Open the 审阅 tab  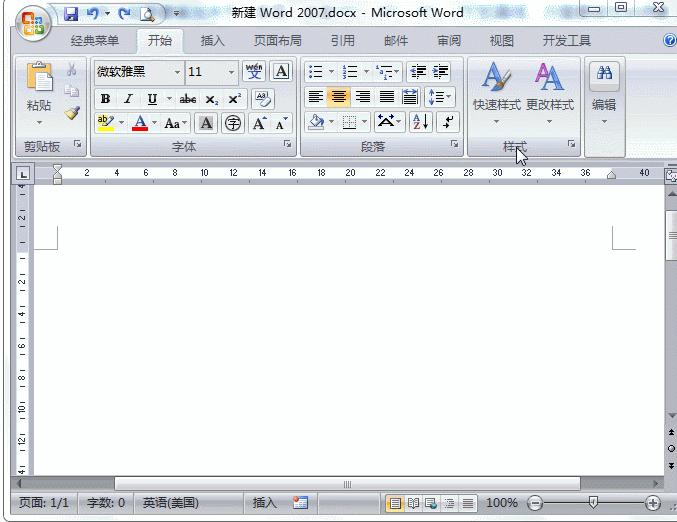click(x=449, y=41)
